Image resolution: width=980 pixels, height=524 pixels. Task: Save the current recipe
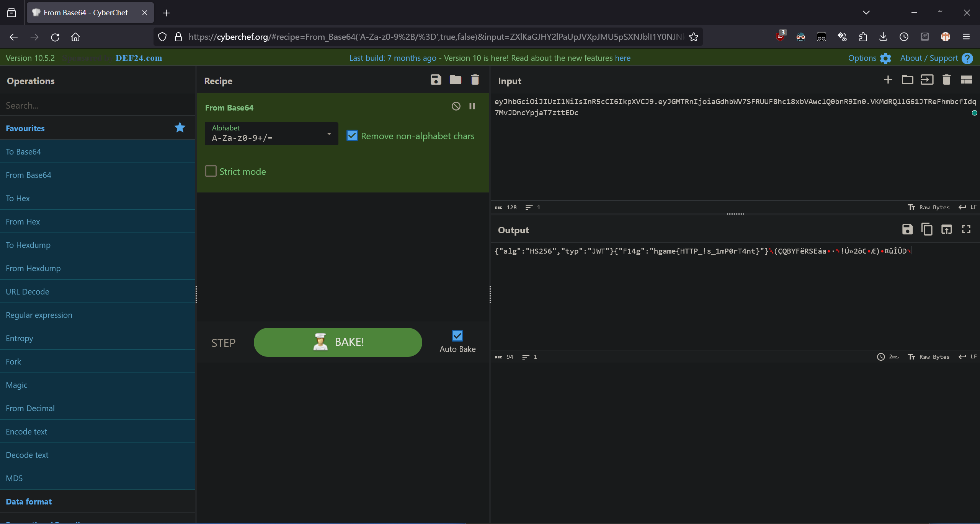pos(436,80)
